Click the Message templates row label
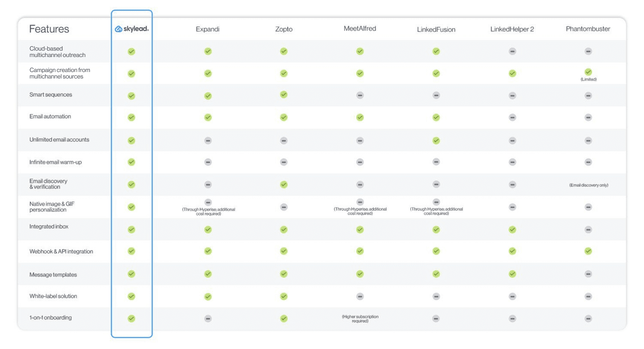Image resolution: width=644 pixels, height=349 pixels. point(53,275)
